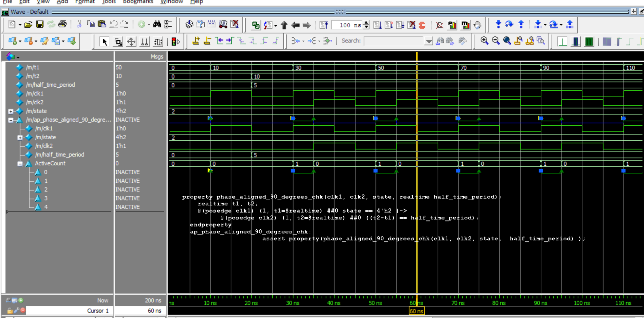
Task: Open the Format menu
Action: point(85,2)
